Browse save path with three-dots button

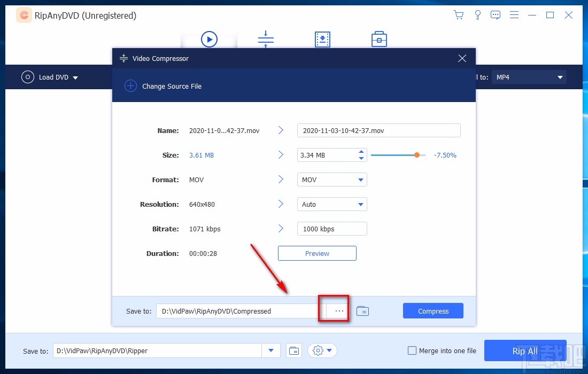coord(339,311)
